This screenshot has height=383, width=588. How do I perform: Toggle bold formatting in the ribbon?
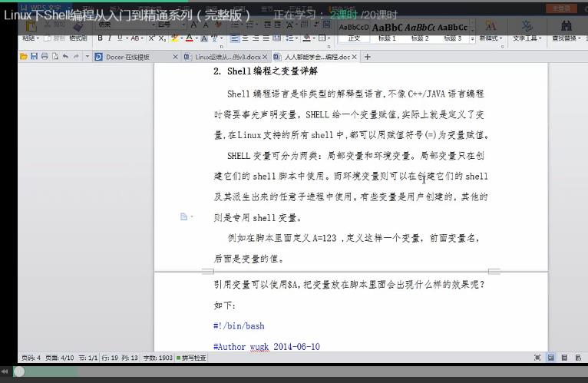point(100,38)
